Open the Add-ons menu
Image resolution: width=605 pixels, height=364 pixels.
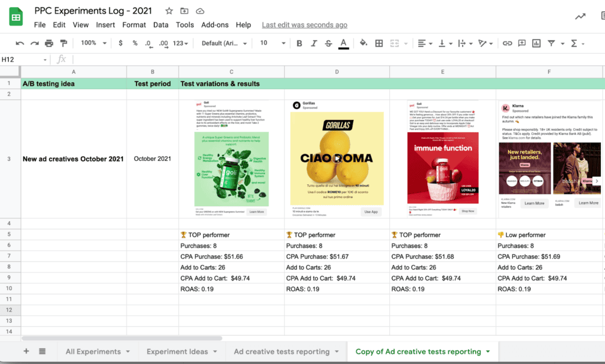point(215,25)
